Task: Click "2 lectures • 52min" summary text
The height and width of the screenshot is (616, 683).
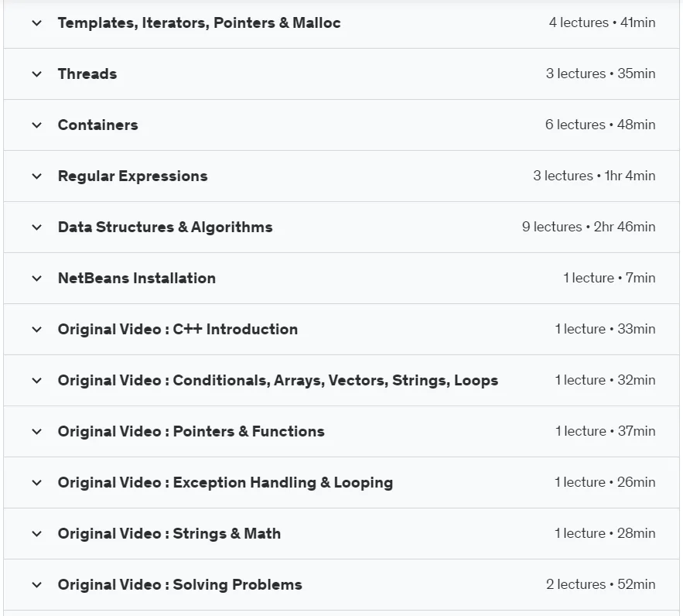Action: (x=601, y=584)
